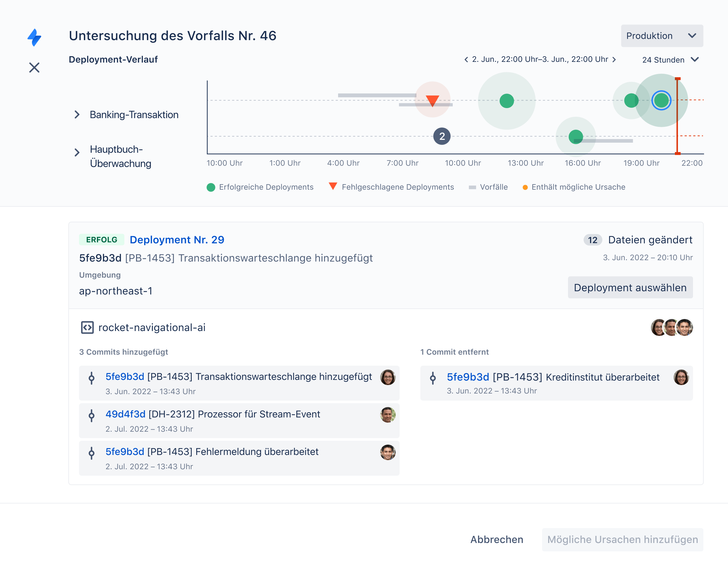Click the Deployment auswählen button
This screenshot has height=576, width=728.
pos(630,288)
